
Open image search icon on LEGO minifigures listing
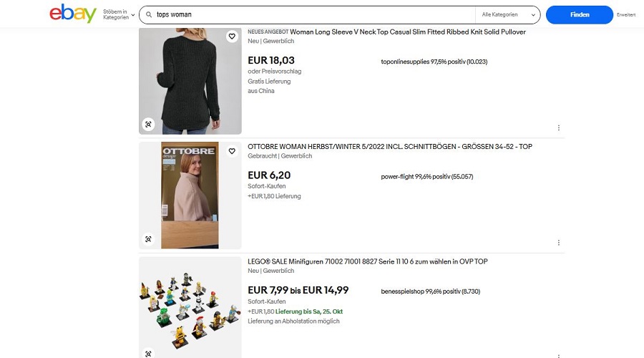(x=148, y=353)
